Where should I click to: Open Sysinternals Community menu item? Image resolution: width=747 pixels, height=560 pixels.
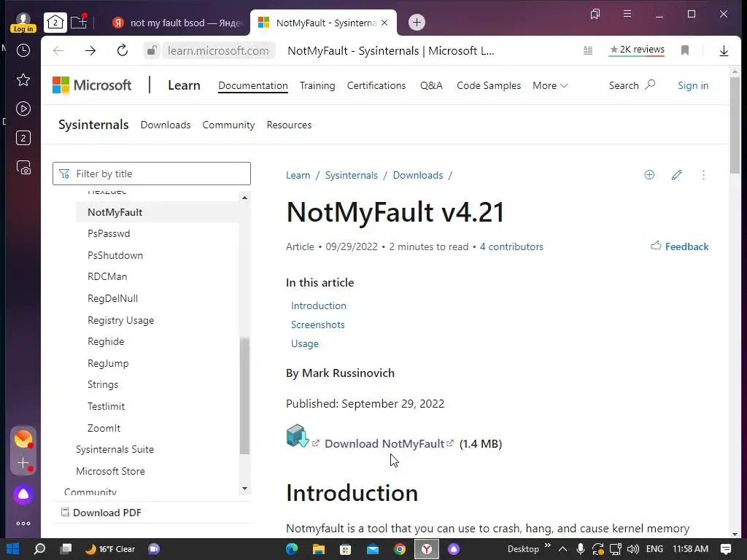coord(228,125)
